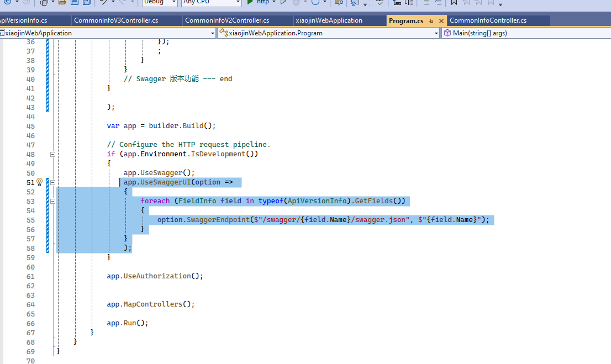
Task: Collapse the if block at line 48
Action: (52, 154)
